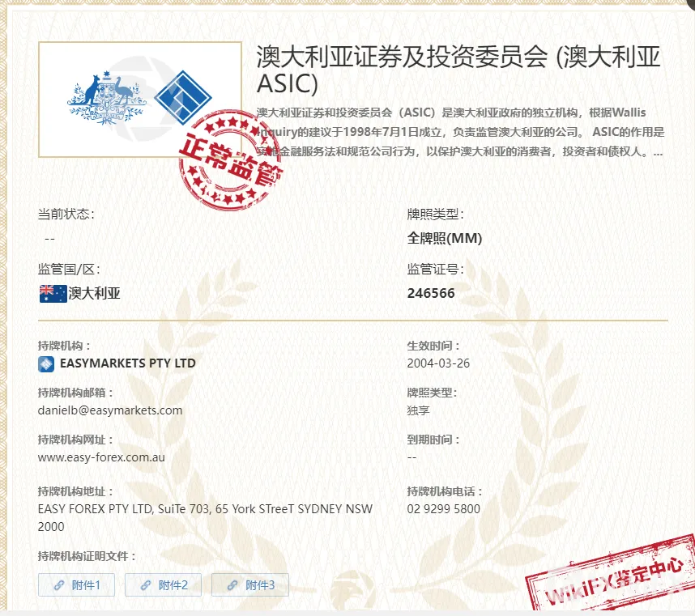Click the 持牌机构电话 label
The image size is (695, 616).
tap(445, 491)
